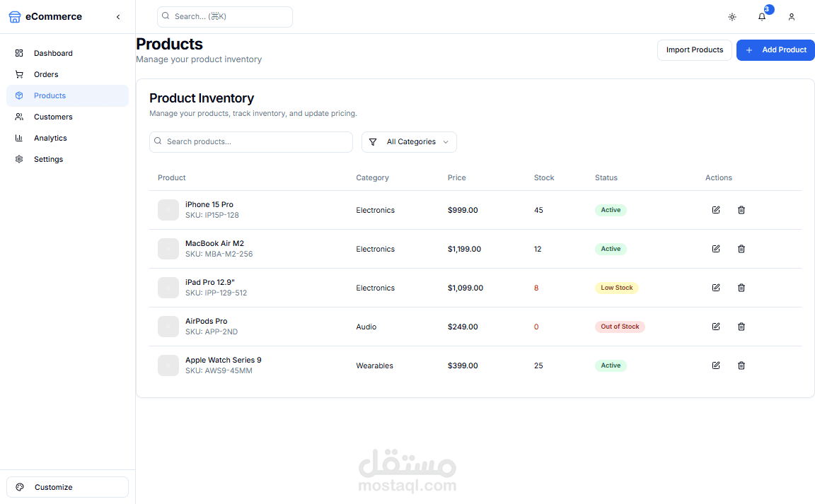
Task: Click the Analytics bar chart icon
Action: (x=19, y=139)
